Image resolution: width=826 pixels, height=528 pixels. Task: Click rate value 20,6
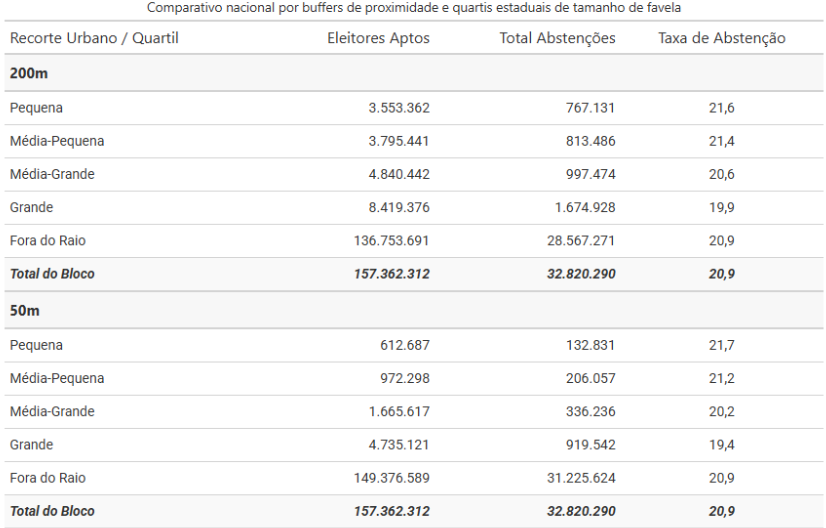[722, 174]
